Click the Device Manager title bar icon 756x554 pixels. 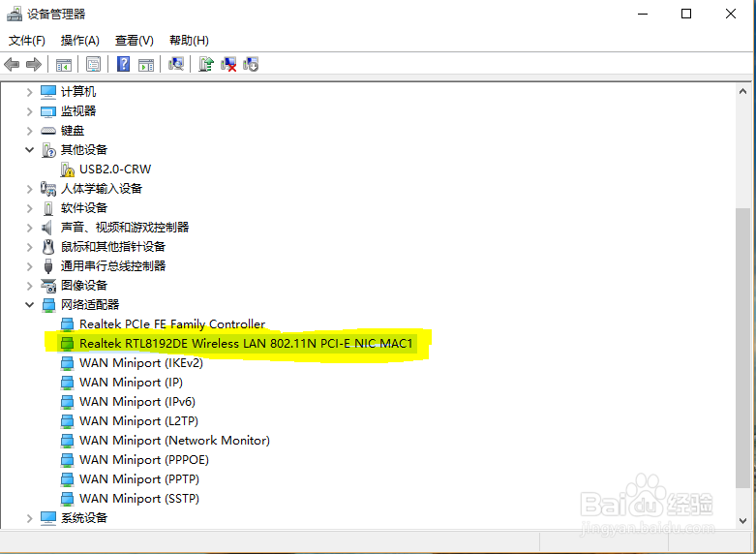click(x=14, y=14)
